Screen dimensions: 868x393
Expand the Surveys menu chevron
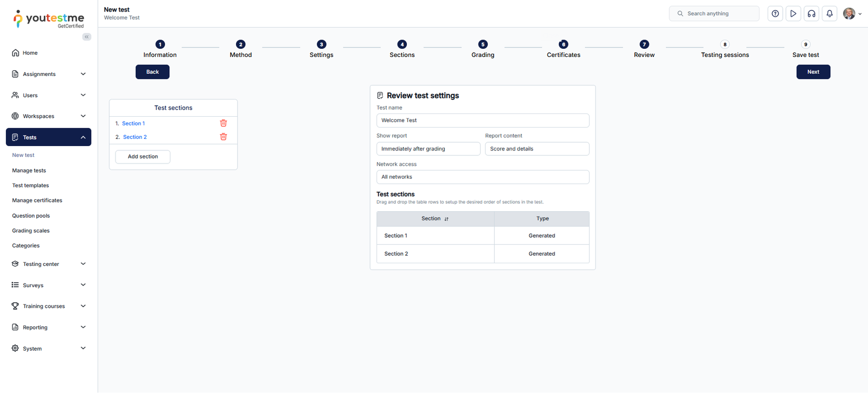(x=83, y=285)
